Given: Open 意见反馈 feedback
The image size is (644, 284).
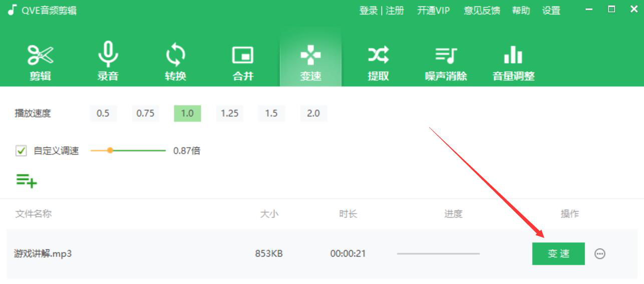Looking at the screenshot, I should pos(482,10).
